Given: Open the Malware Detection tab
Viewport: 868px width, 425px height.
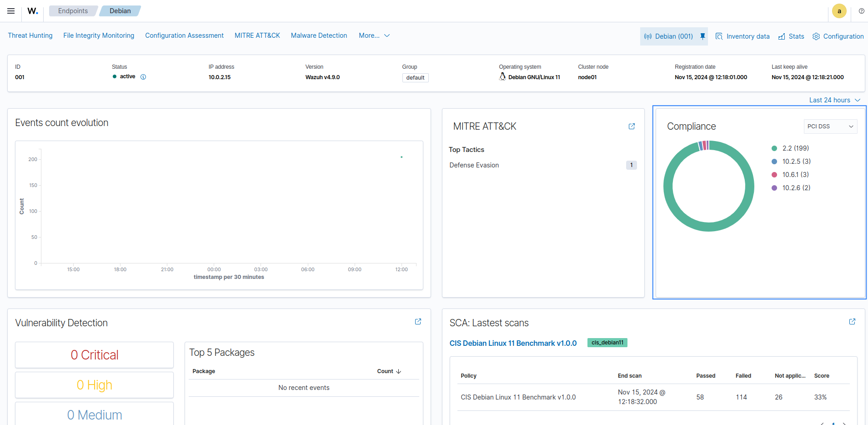Looking at the screenshot, I should [x=318, y=35].
